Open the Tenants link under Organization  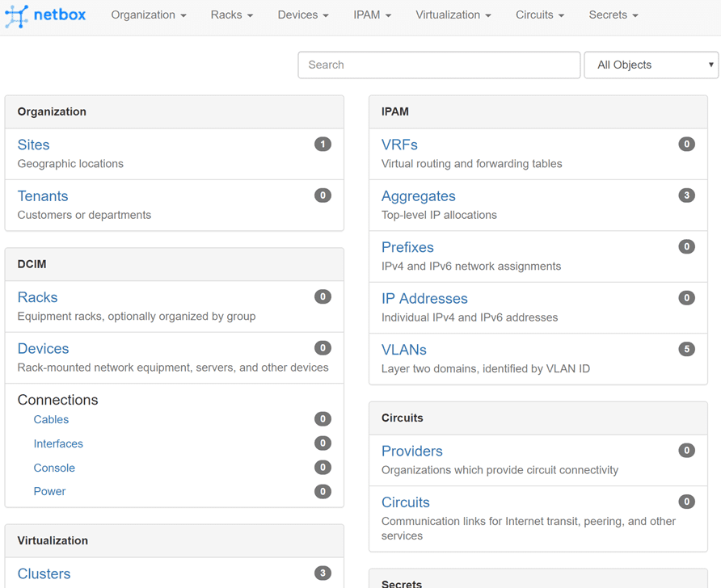[x=43, y=195]
